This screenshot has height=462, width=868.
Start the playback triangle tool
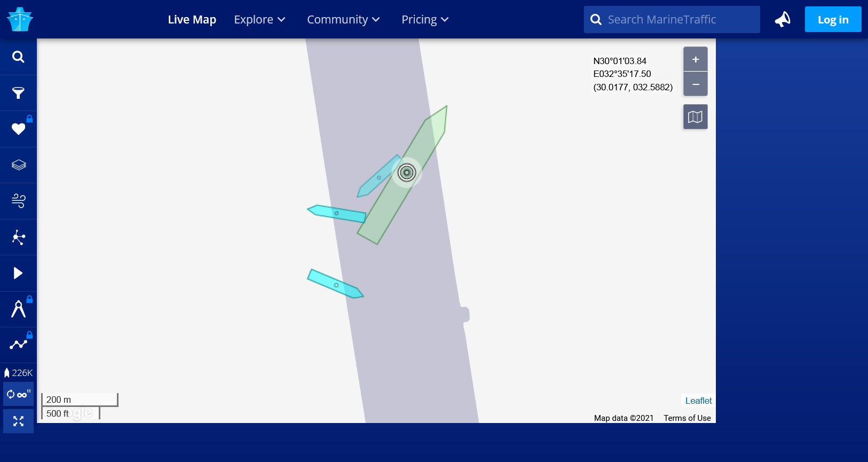pyautogui.click(x=18, y=273)
